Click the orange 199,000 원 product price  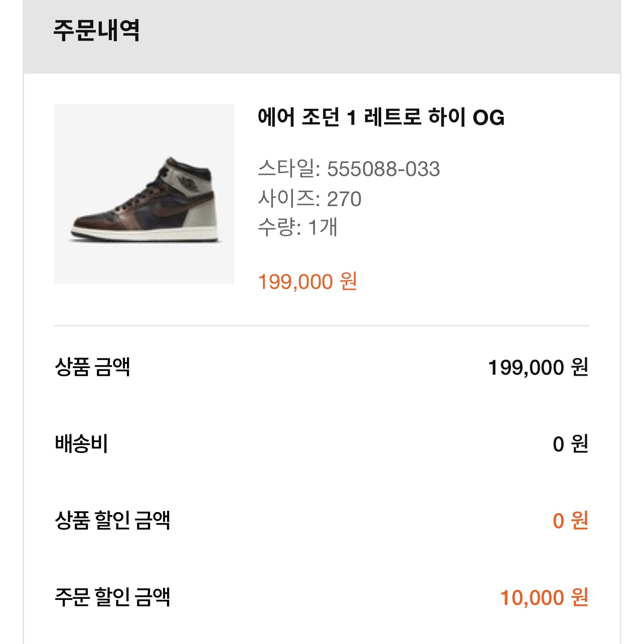[x=307, y=282]
